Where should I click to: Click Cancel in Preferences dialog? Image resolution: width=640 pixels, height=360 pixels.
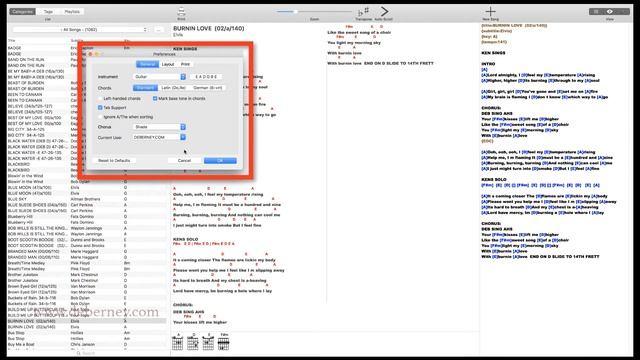pos(184,161)
